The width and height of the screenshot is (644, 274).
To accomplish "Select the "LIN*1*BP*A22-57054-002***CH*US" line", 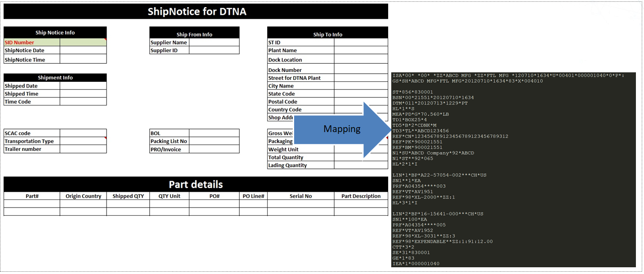I will pos(439,175).
